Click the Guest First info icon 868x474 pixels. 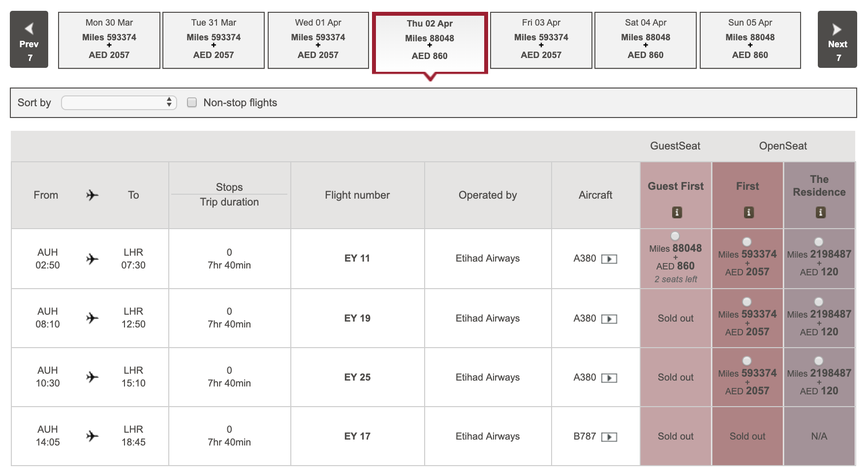(x=677, y=212)
